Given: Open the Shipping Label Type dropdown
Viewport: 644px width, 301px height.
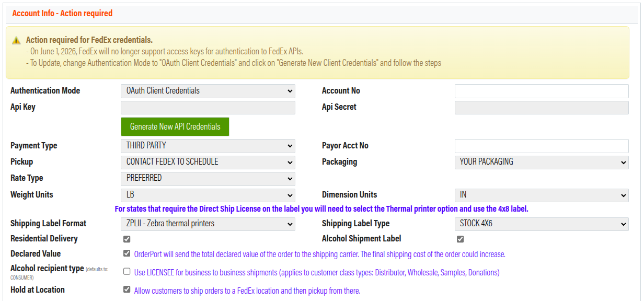Looking at the screenshot, I should (542, 224).
